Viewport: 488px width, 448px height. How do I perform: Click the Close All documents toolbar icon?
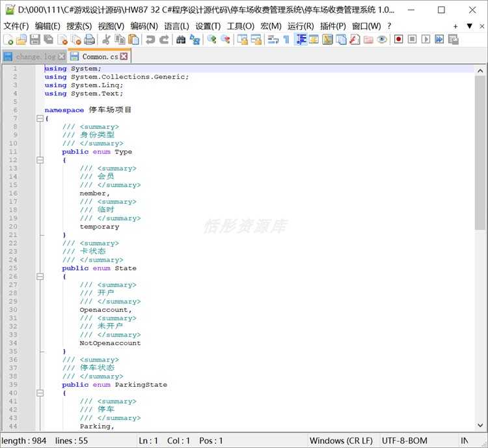(76, 40)
